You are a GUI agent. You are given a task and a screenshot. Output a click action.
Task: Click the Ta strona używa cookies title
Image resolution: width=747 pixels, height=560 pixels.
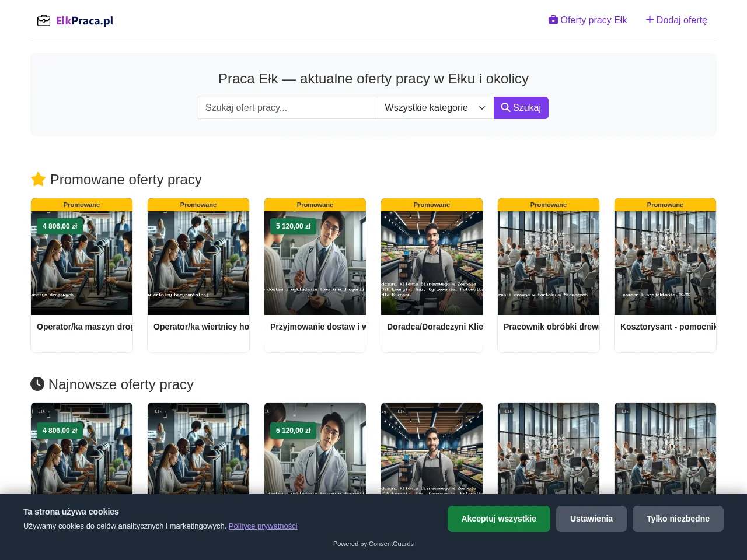(71, 512)
